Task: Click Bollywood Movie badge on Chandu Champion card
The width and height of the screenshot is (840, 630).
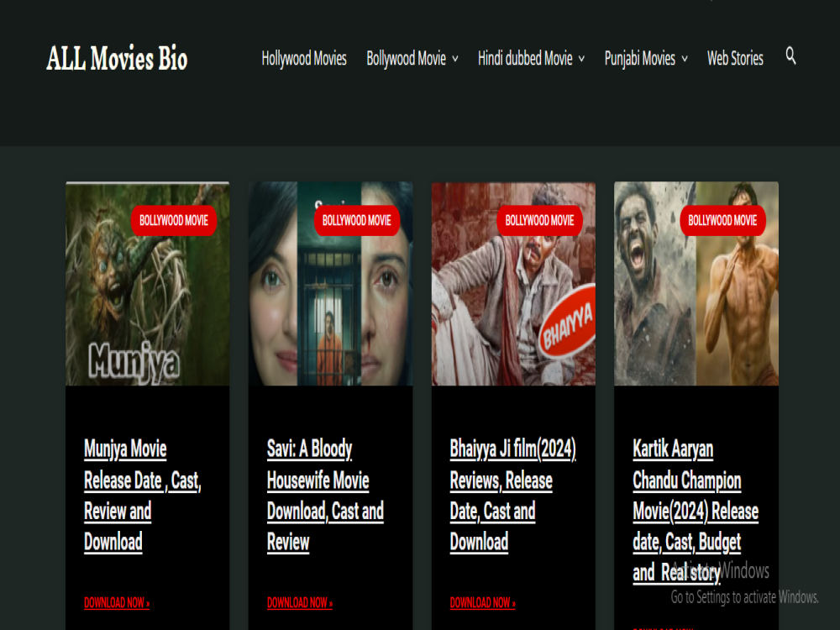Action: (722, 220)
